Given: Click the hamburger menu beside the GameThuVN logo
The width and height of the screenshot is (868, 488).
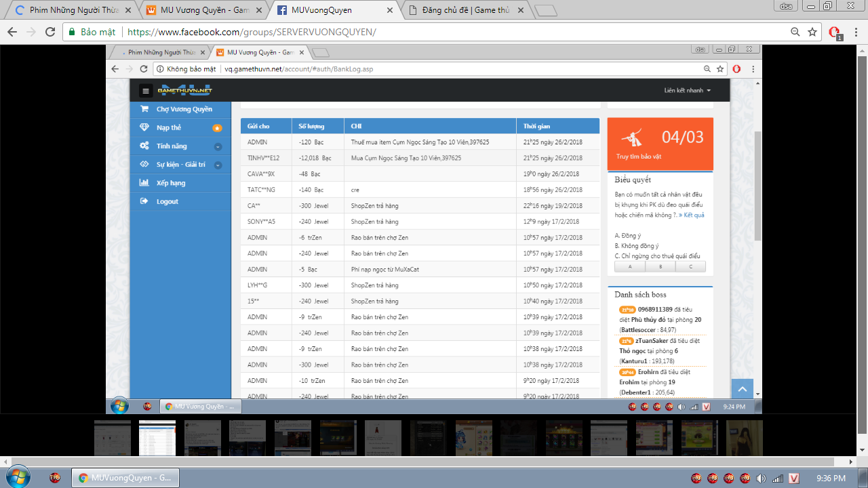Looking at the screenshot, I should tap(145, 91).
